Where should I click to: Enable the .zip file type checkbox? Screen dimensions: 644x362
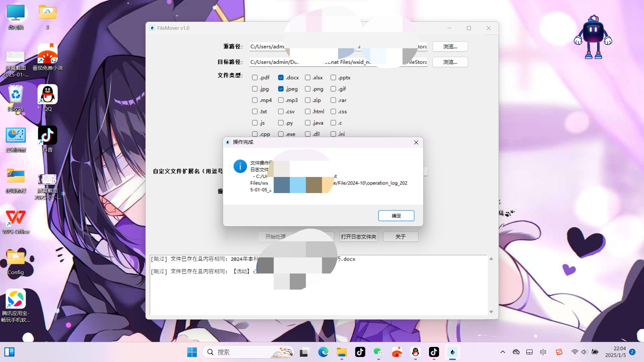click(308, 100)
